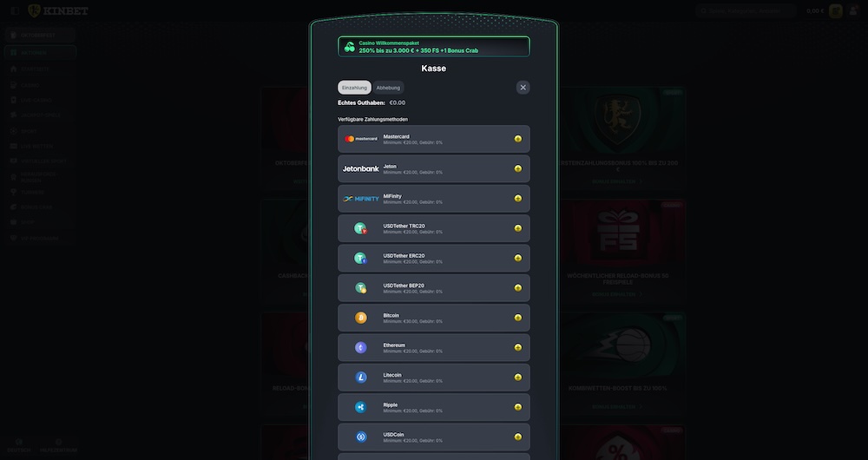Expand Ripple with the yellow plus
Screen dimensions: 868x460
[x=518, y=407]
